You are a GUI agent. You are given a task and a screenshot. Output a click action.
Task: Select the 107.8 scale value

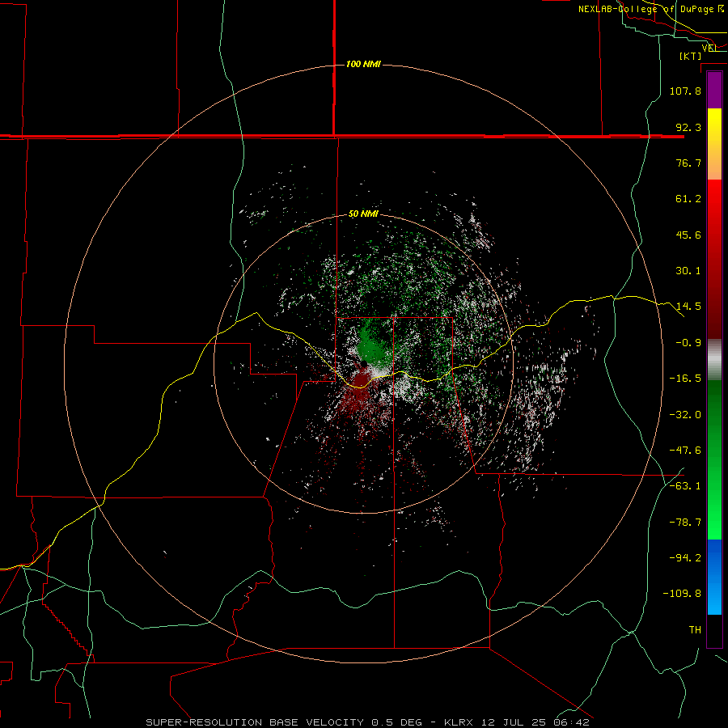click(x=685, y=91)
